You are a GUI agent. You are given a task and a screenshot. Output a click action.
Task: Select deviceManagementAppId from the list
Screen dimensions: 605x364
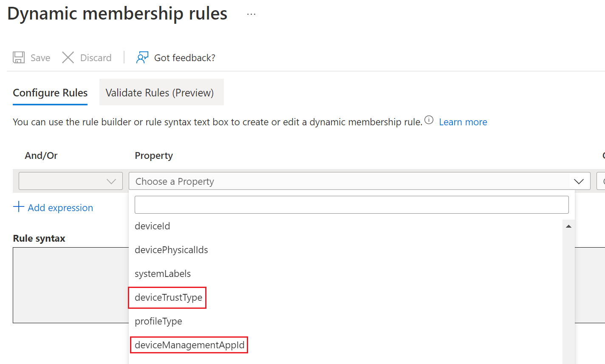click(x=189, y=345)
